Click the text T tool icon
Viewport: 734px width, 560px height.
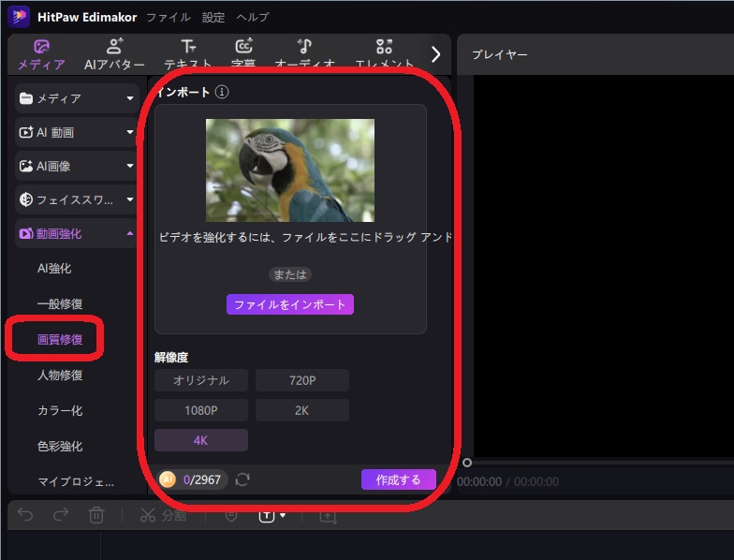(x=266, y=516)
